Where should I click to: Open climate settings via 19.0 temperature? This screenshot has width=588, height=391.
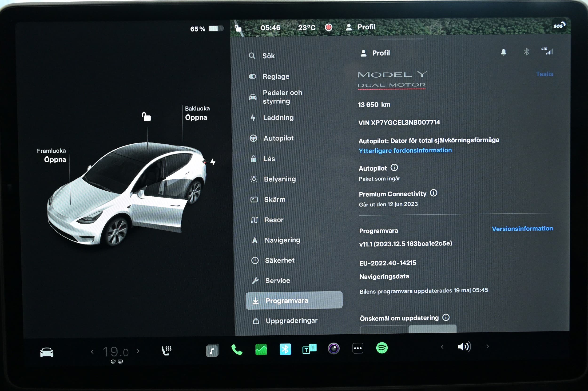point(115,352)
